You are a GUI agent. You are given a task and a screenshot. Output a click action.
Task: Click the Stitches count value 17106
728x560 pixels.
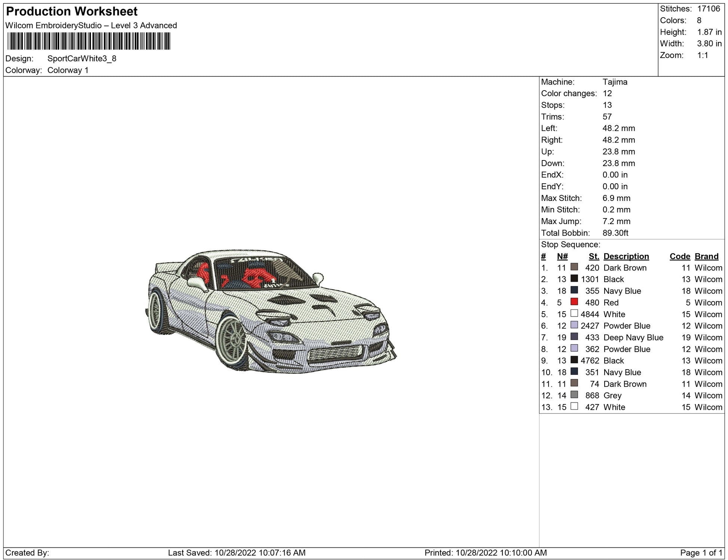point(708,9)
